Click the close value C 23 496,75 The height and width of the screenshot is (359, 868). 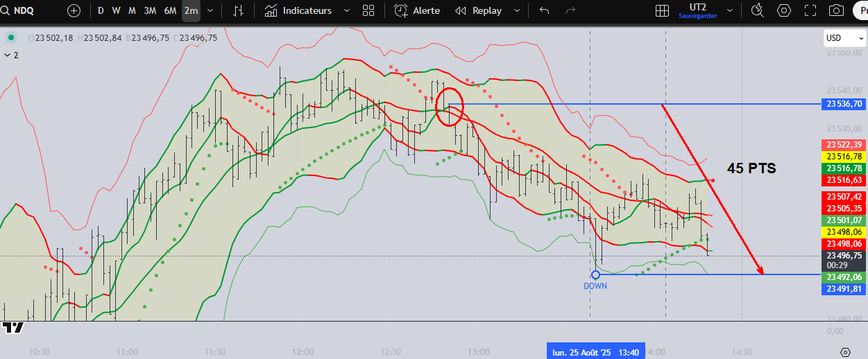(x=195, y=37)
